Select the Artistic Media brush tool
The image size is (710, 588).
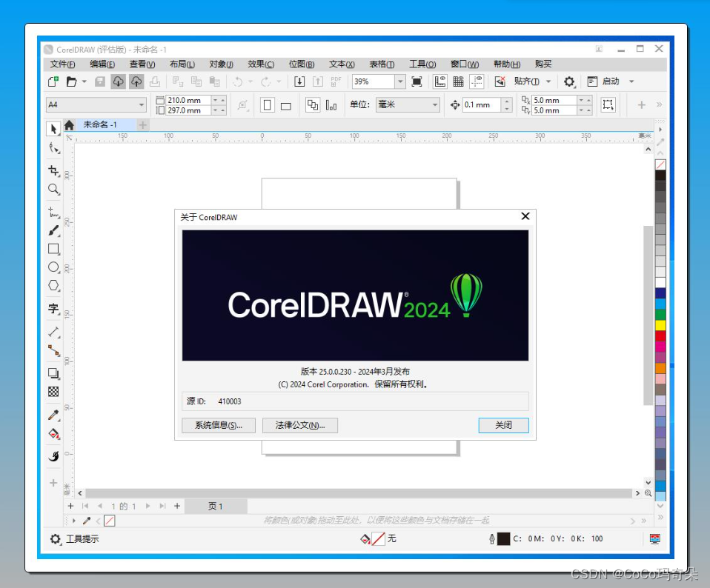54,230
